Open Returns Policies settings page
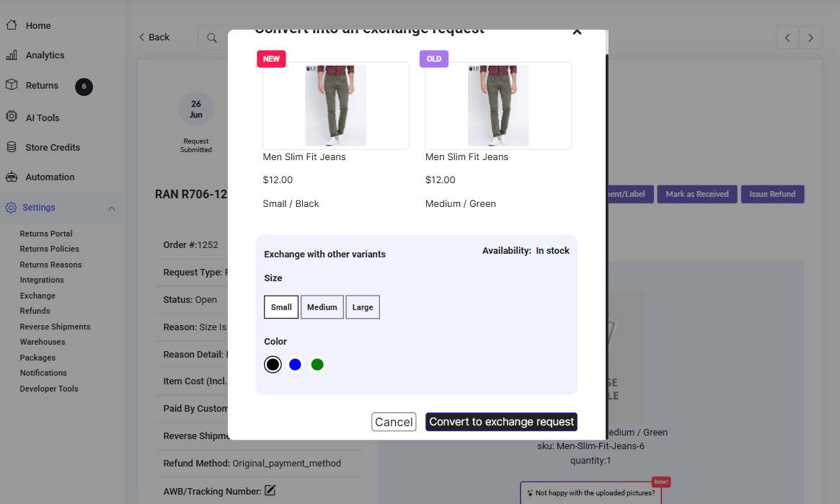The height and width of the screenshot is (504, 840). (49, 249)
